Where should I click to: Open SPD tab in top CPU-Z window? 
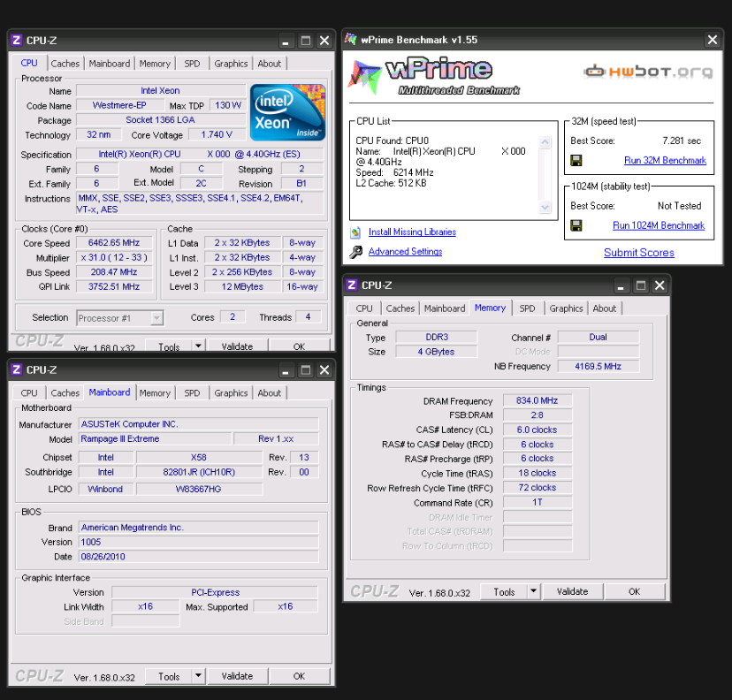point(192,64)
